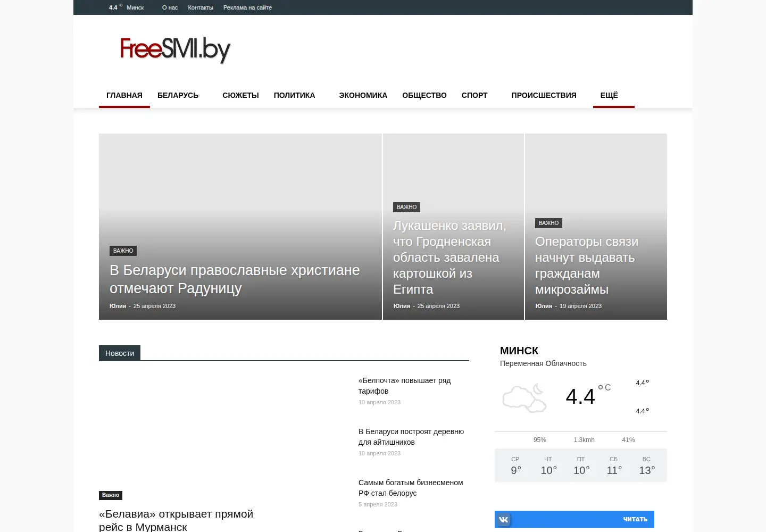The height and width of the screenshot is (532, 766).
Task: Click author Юлия under Радуницу article
Action: (x=118, y=306)
